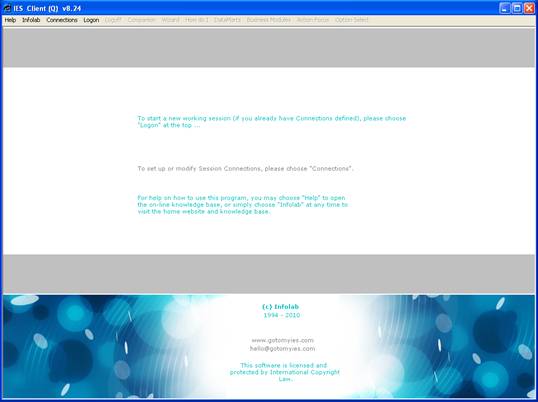This screenshot has height=402, width=538.
Task: Click the dimmed Action Focus menu item
Action: pos(313,20)
